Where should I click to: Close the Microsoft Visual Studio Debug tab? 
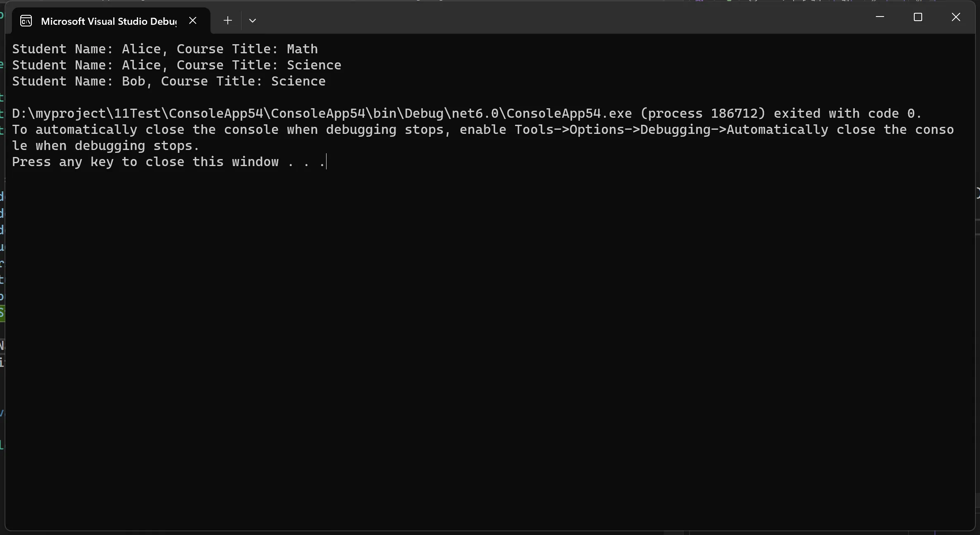pos(193,21)
